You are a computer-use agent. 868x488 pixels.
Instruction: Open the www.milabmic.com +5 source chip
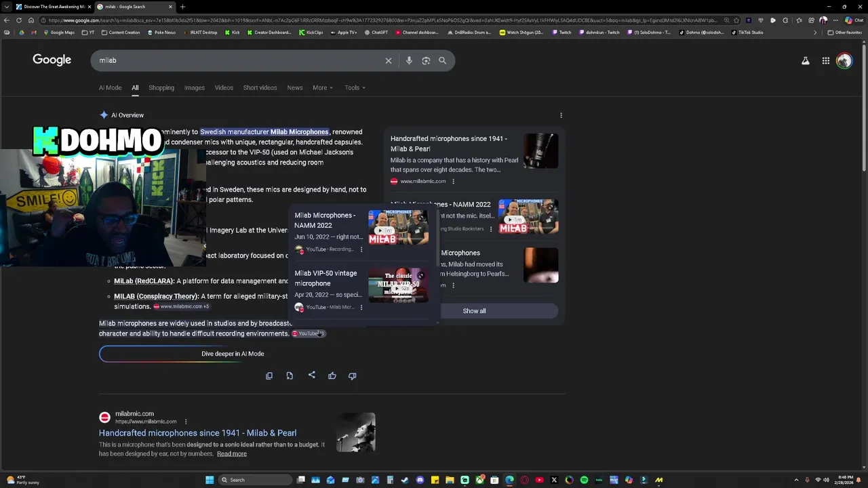pos(181,306)
